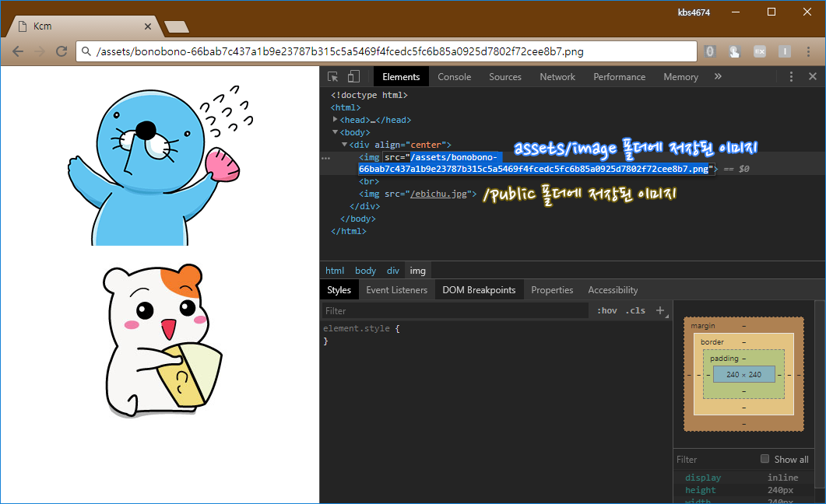The height and width of the screenshot is (504, 826).
Task: Click the address bar URL text
Action: (339, 51)
